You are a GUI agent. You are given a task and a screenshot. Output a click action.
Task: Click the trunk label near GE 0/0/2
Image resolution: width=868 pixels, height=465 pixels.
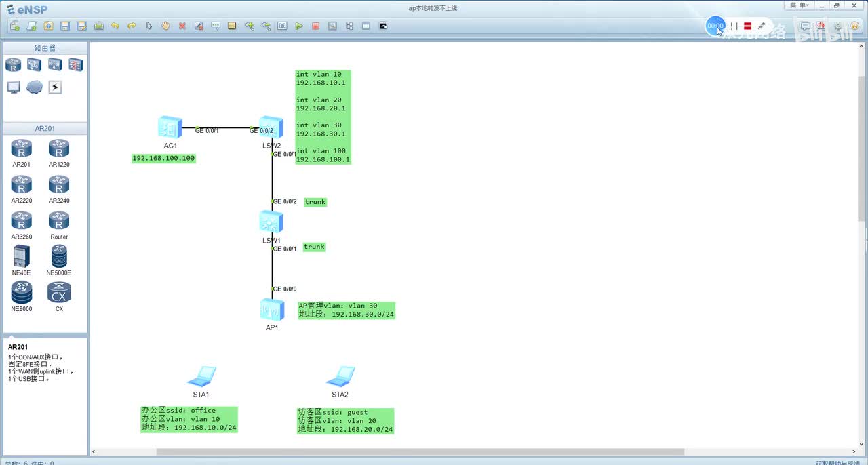(315, 202)
